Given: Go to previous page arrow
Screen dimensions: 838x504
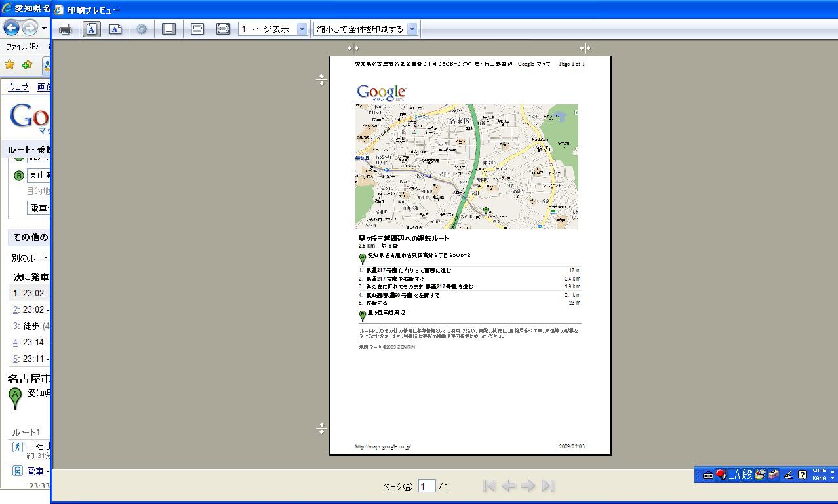Looking at the screenshot, I should click(509, 486).
